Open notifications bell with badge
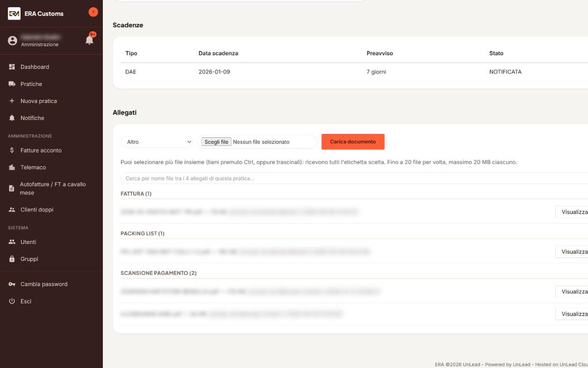 [89, 40]
